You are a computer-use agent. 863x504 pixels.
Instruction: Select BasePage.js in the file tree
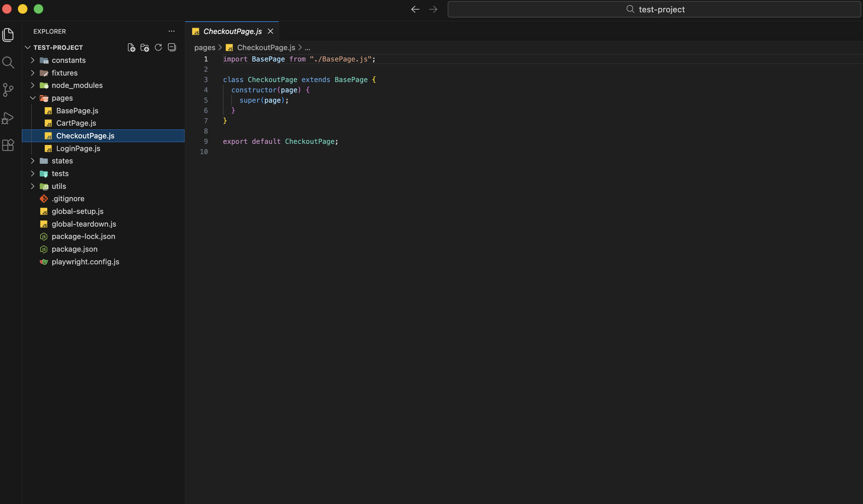[77, 111]
